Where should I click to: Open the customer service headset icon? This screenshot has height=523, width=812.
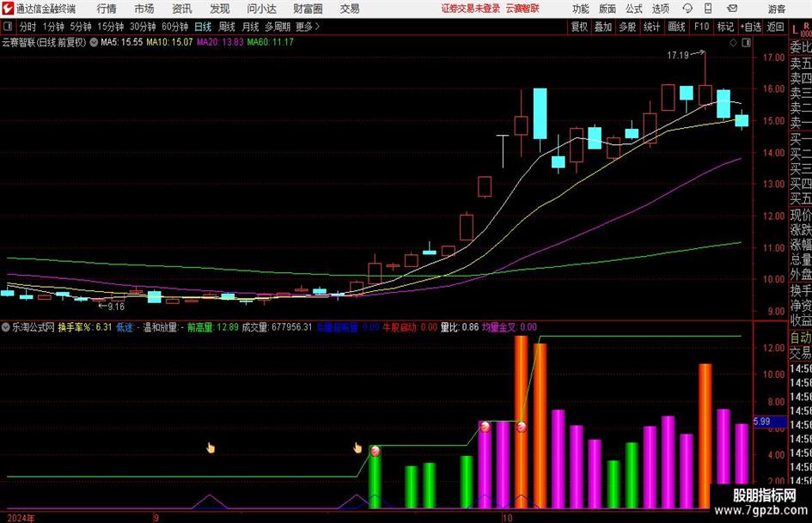coord(687,9)
